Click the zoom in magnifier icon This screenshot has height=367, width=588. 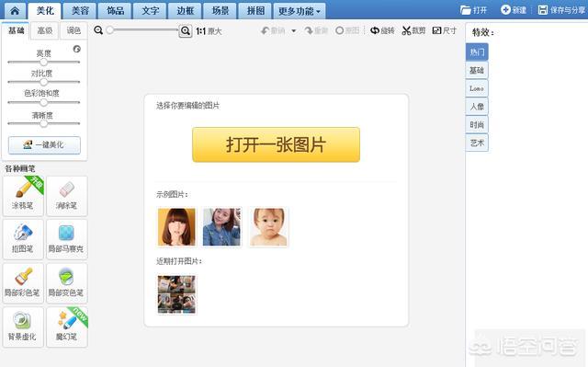tap(186, 30)
